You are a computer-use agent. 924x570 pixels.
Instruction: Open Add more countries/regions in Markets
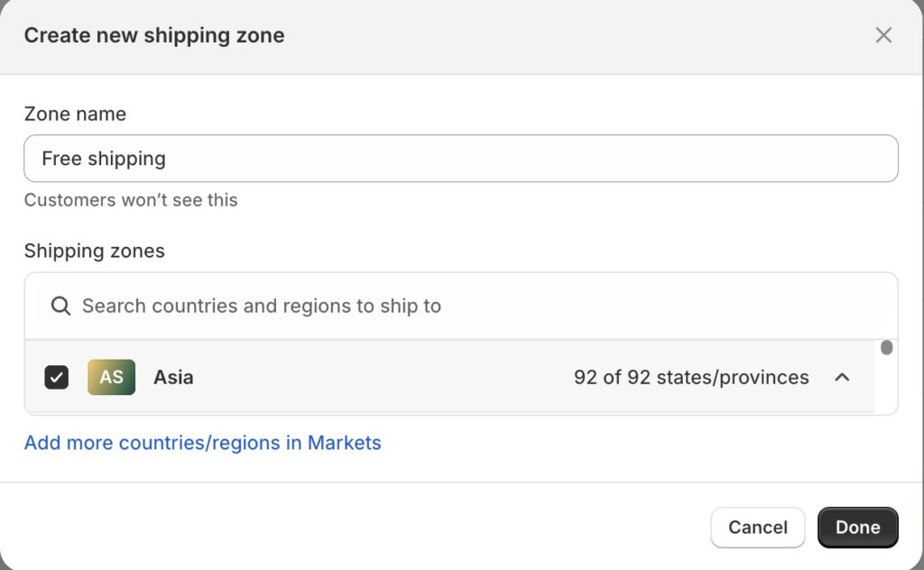click(x=202, y=443)
